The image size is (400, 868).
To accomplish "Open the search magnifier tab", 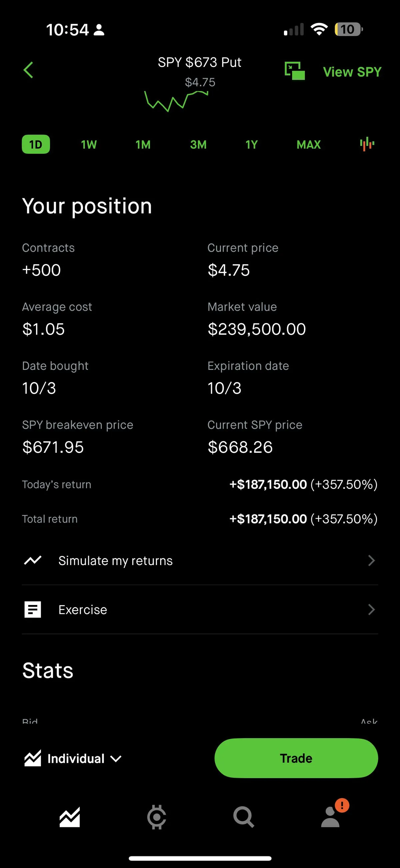I will 244,817.
